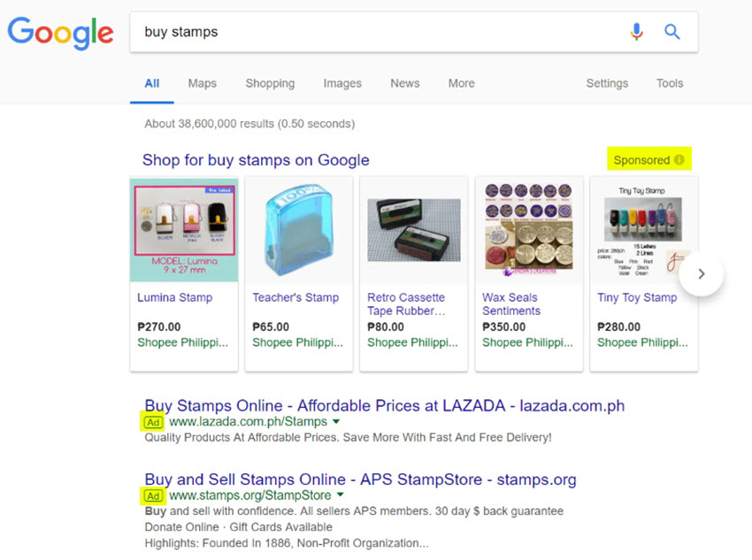Click the Highlights: Founded In 1886 line

point(287,543)
